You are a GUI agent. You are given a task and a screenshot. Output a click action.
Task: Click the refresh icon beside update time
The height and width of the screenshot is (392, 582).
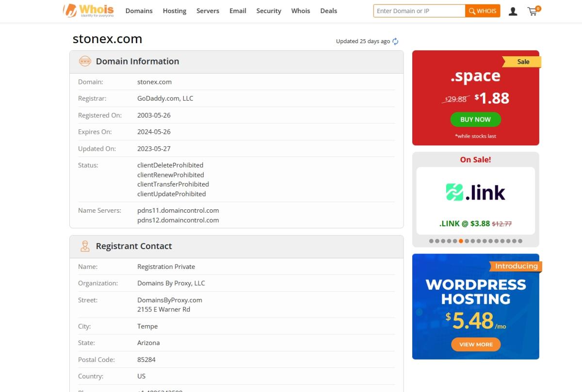point(395,42)
